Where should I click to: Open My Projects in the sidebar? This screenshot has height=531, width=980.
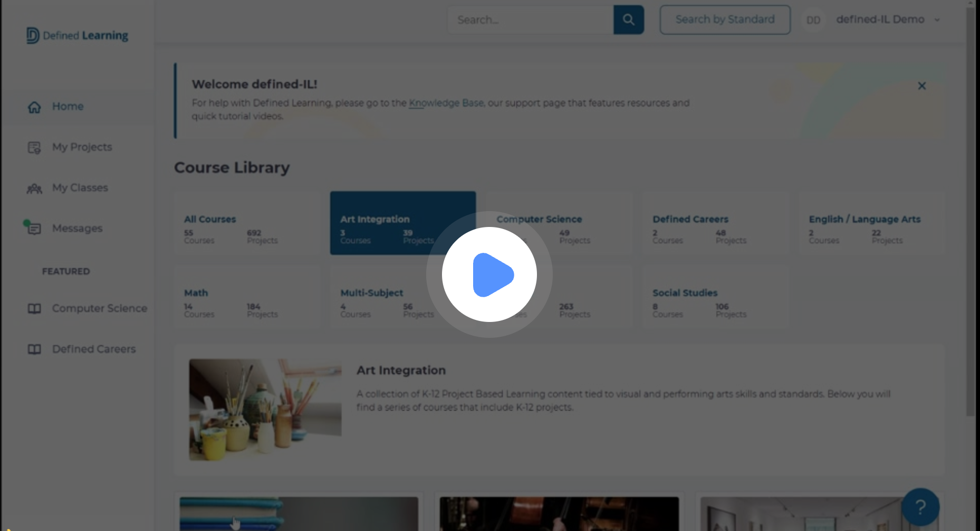tap(82, 147)
